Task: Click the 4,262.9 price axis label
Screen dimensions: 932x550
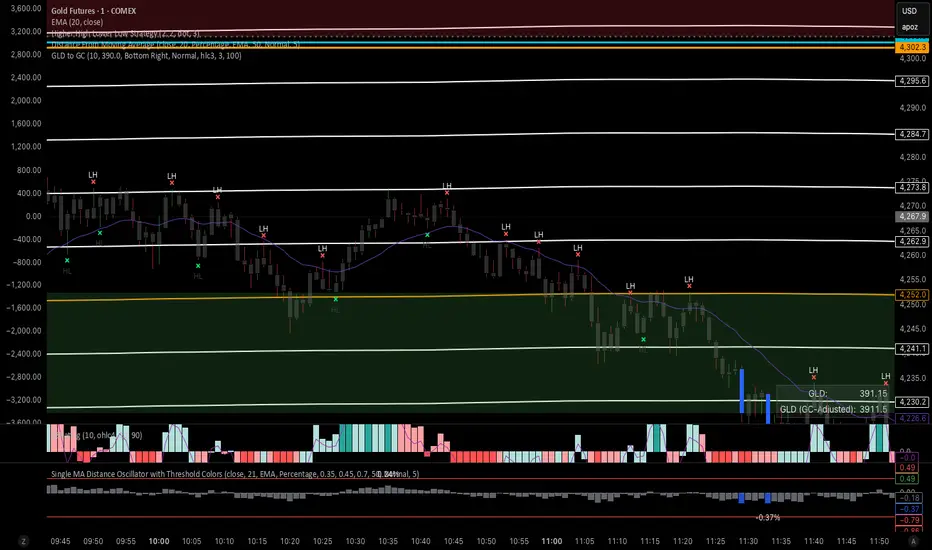Action: click(x=912, y=241)
